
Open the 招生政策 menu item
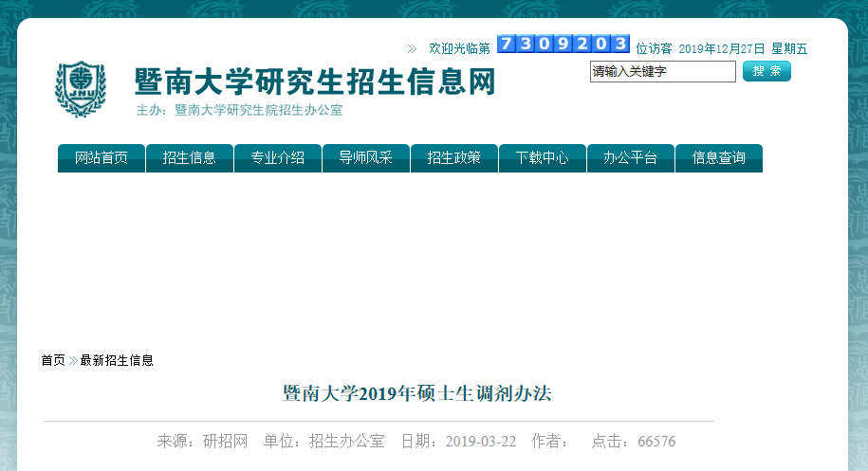(454, 158)
